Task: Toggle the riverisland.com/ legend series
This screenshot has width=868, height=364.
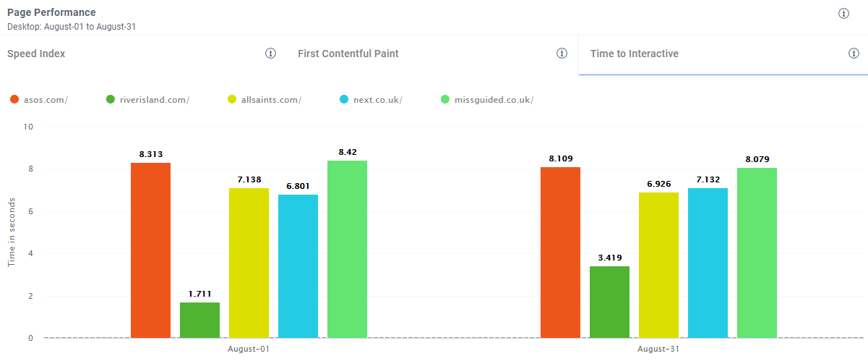Action: [x=147, y=100]
